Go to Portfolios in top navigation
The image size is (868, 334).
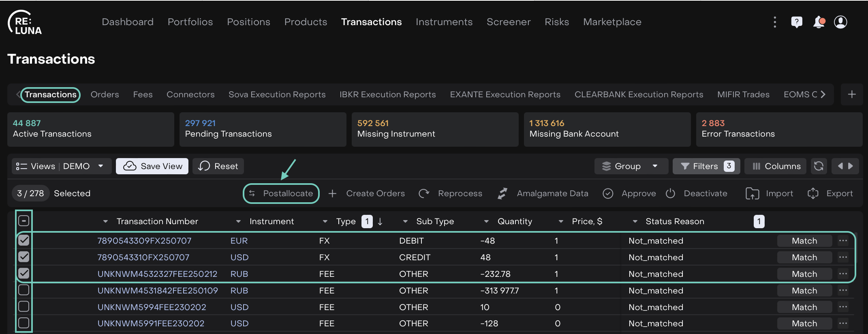tap(190, 22)
